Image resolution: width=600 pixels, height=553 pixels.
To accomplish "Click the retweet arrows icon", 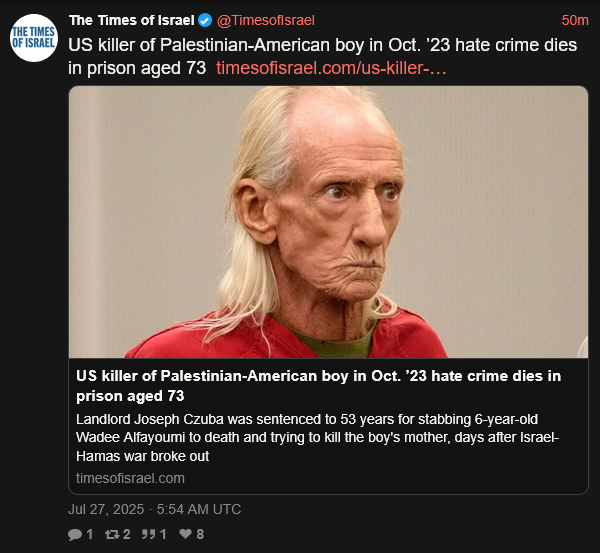I will pos(112,534).
